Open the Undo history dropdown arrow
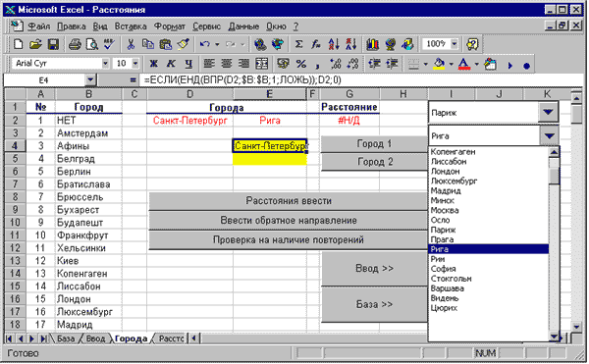Viewport: 589px width, 364px height. coord(217,45)
